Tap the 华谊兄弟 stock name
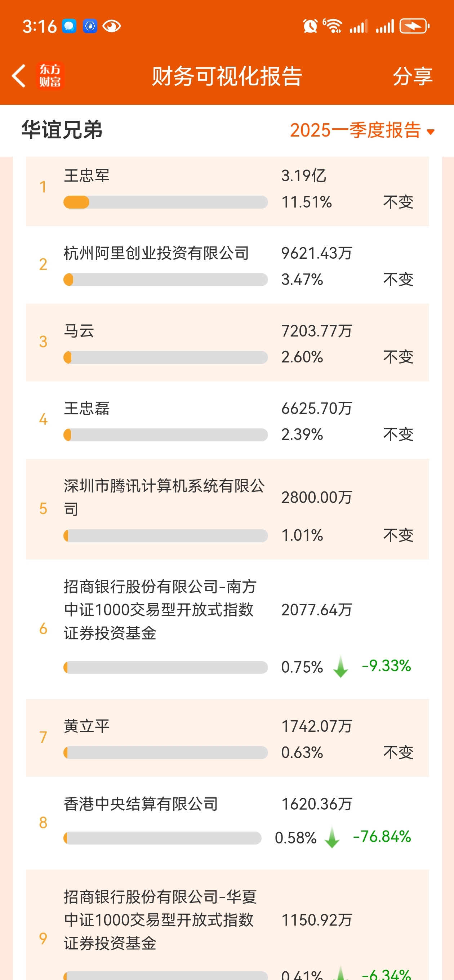The width and height of the screenshot is (454, 980). [x=62, y=130]
